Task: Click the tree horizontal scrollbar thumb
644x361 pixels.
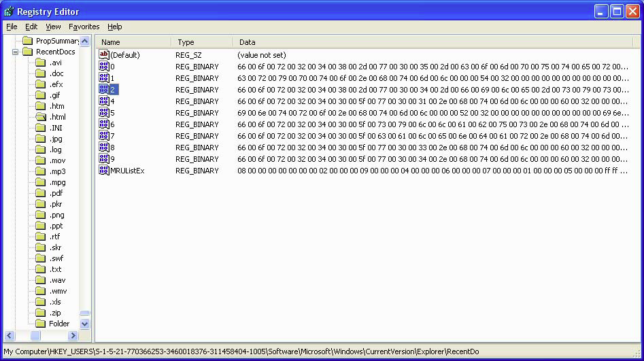Action: pyautogui.click(x=35, y=336)
